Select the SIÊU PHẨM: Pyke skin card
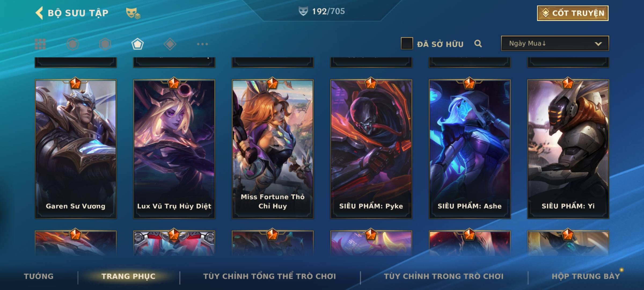Screen dimensions: 644x290 click(371, 149)
